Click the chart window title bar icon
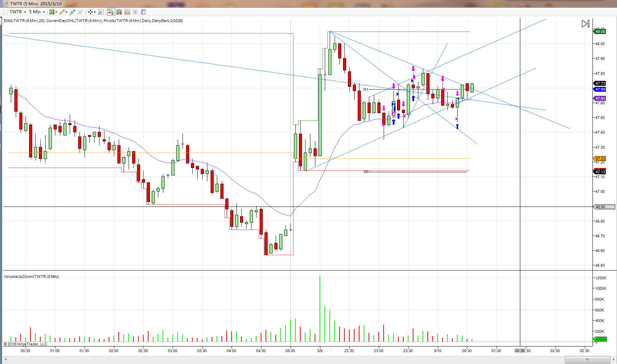The image size is (617, 364). pyautogui.click(x=5, y=3)
